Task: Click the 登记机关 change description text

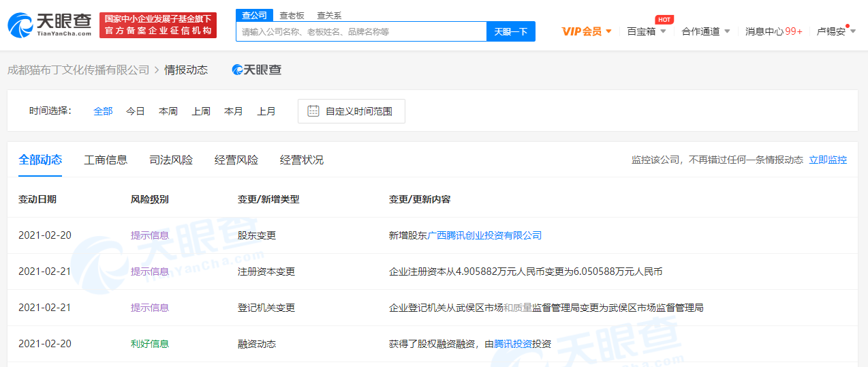Action: point(546,308)
